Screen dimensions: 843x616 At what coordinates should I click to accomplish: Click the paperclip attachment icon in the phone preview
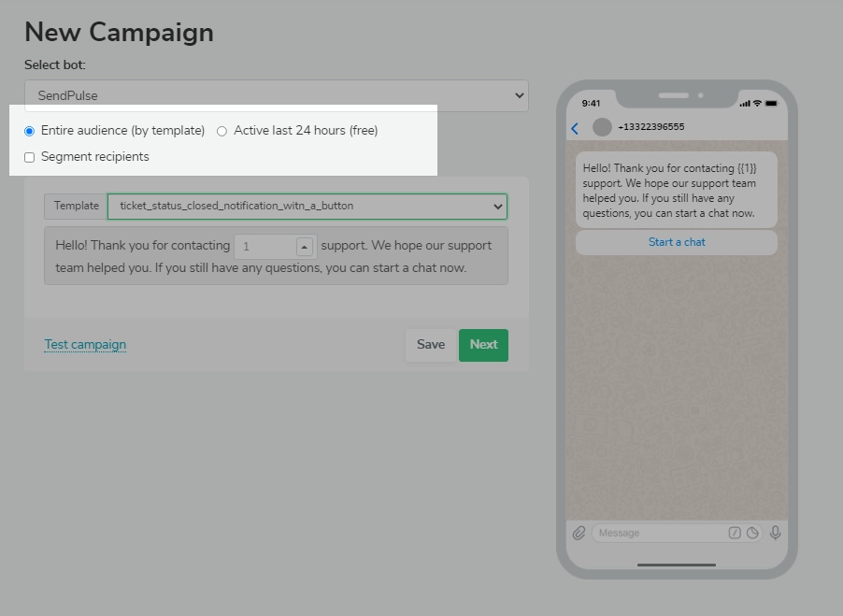[x=579, y=533]
